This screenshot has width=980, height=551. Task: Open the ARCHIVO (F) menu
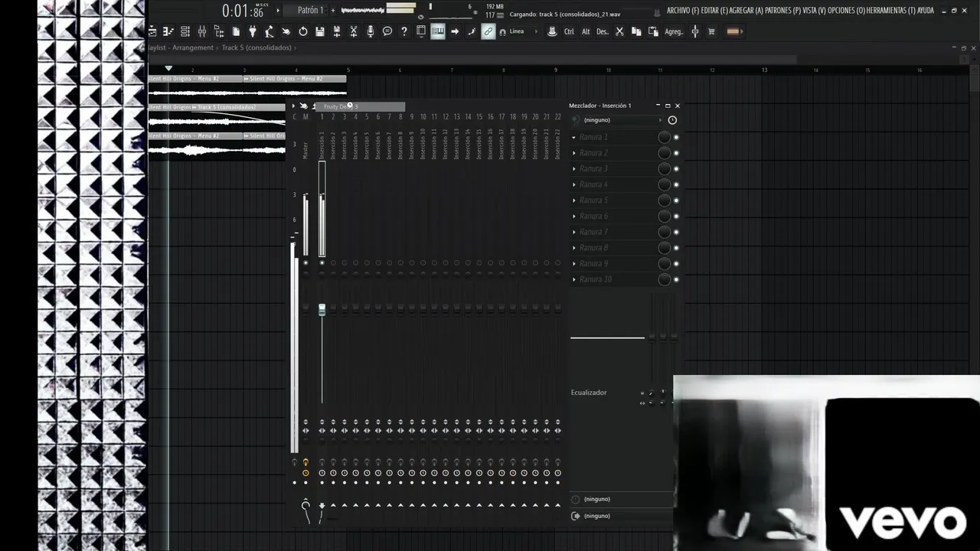(x=682, y=11)
